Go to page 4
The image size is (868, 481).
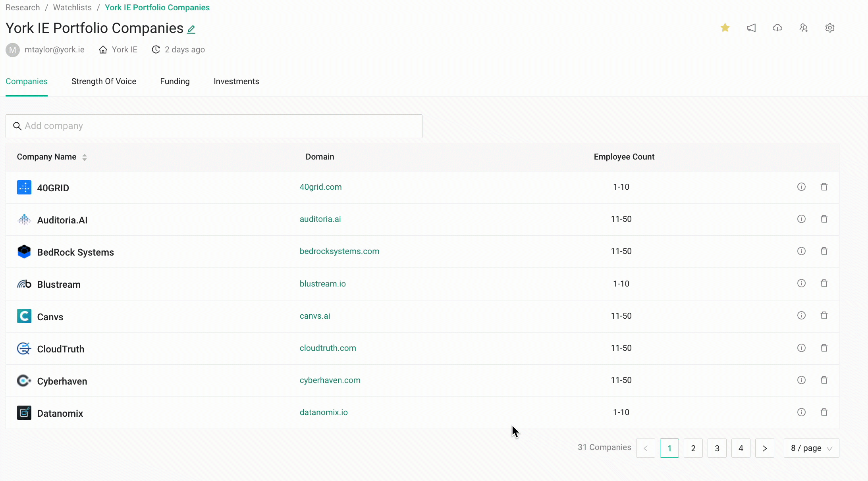click(741, 448)
